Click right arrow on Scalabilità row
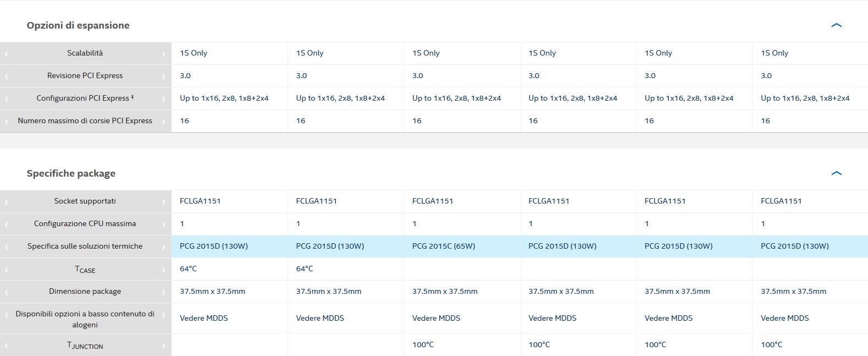 163,54
